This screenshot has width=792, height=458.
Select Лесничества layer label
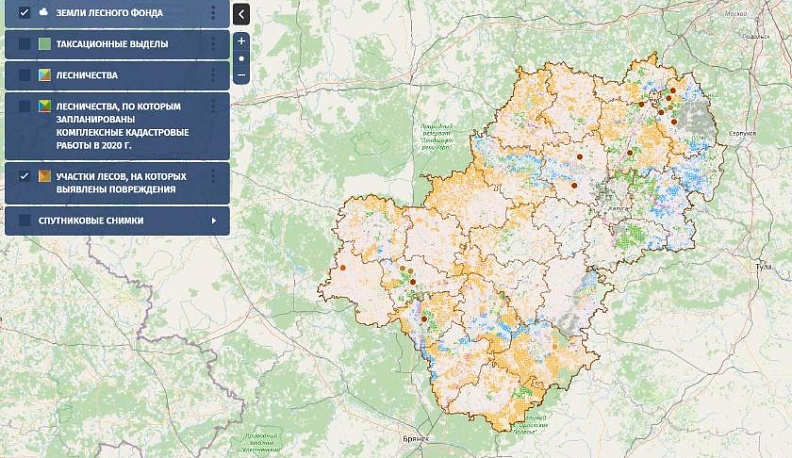coord(87,75)
